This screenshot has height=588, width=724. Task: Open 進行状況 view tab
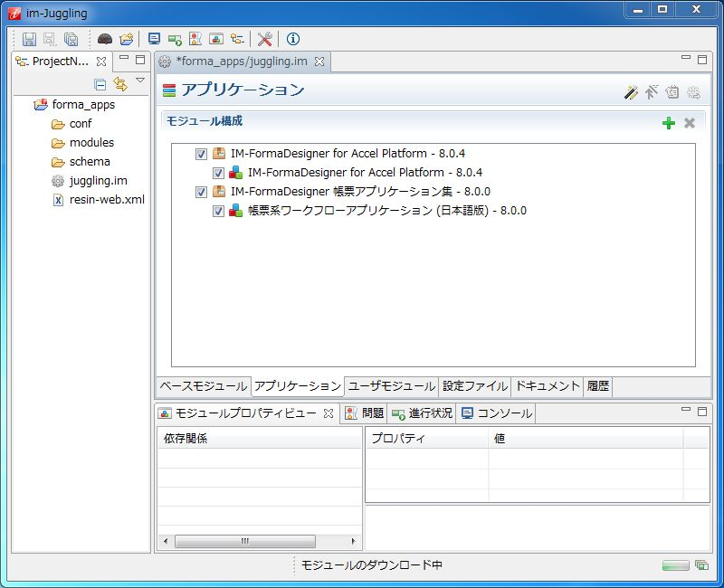(422, 413)
